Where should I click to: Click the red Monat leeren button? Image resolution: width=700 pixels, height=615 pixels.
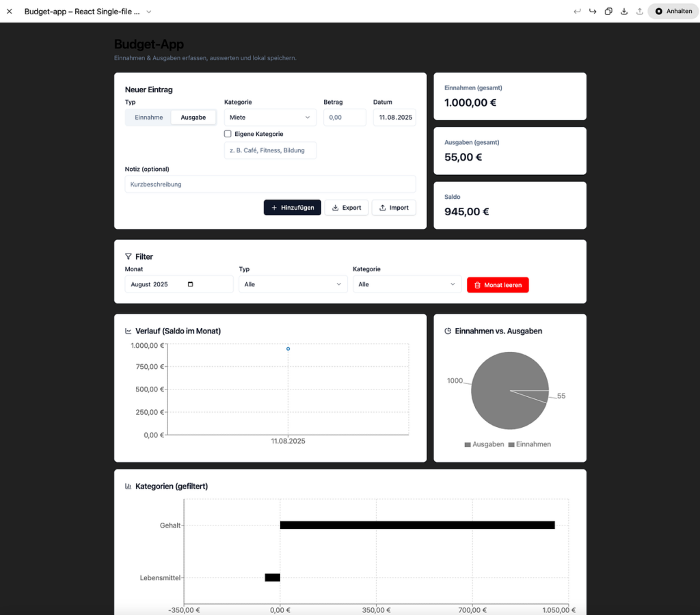tap(498, 285)
